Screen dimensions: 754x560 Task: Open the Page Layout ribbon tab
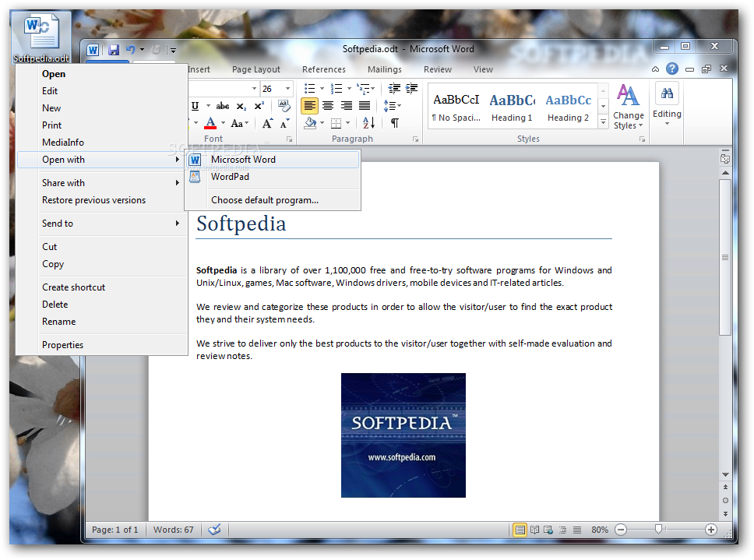click(x=255, y=69)
